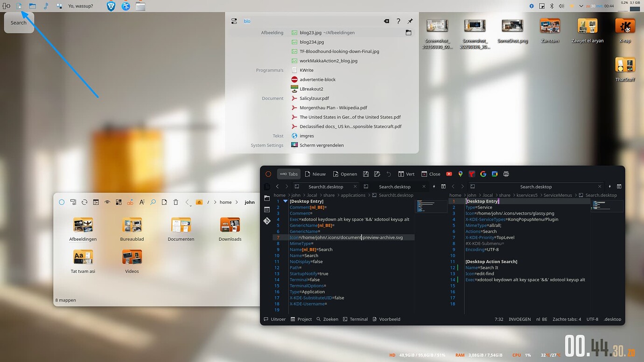Click the blue round browser icon next to Brave

tap(126, 6)
